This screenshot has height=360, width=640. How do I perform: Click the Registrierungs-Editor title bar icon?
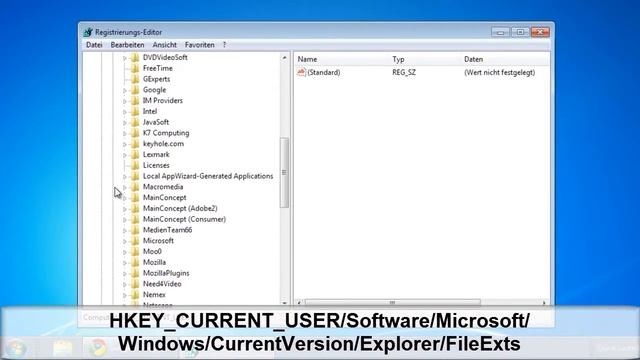[88, 32]
